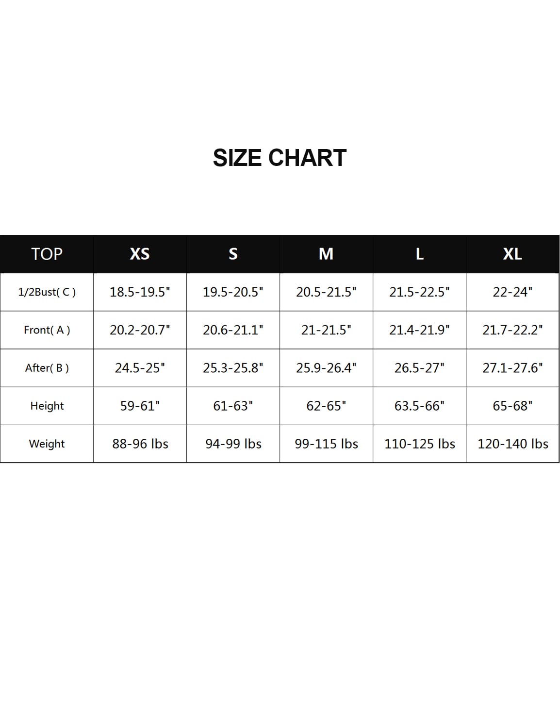Click the Height row label
Viewport: 560px width, 728px height.
(x=47, y=406)
